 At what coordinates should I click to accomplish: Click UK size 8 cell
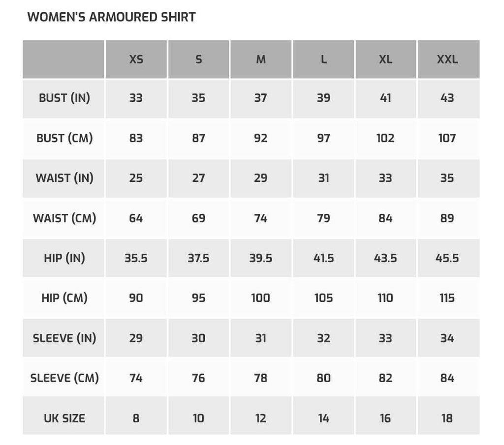136,418
